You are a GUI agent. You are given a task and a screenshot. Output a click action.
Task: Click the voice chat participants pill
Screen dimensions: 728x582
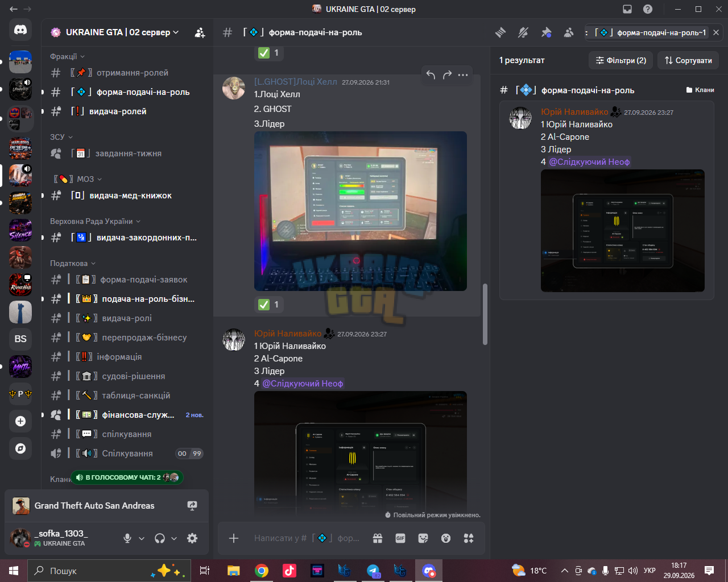point(127,477)
